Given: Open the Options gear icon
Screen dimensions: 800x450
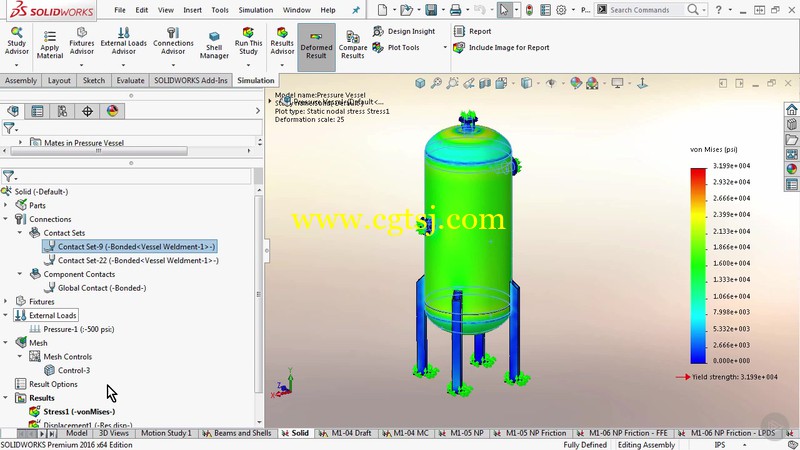Looking at the screenshot, I should point(561,10).
